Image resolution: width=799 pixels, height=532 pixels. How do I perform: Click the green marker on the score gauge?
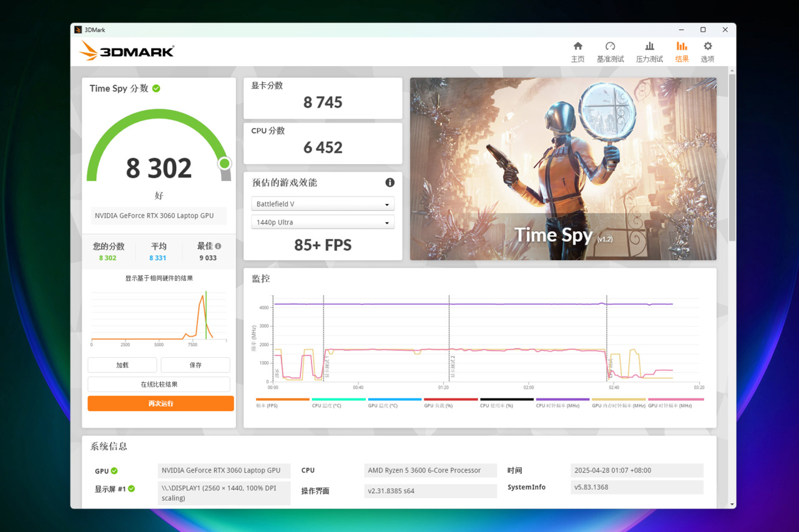225,163
